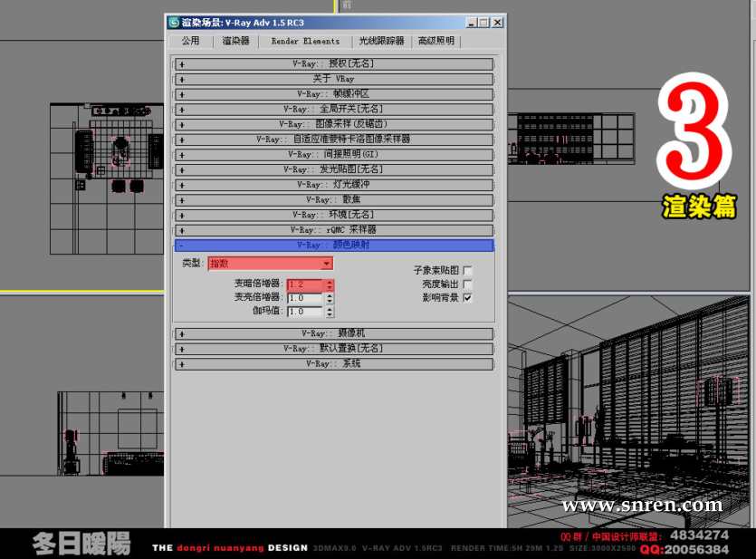Expand the 图像采样 (反锯齿) rollout
Screen dimensions: 756x559
pyautogui.click(x=334, y=124)
